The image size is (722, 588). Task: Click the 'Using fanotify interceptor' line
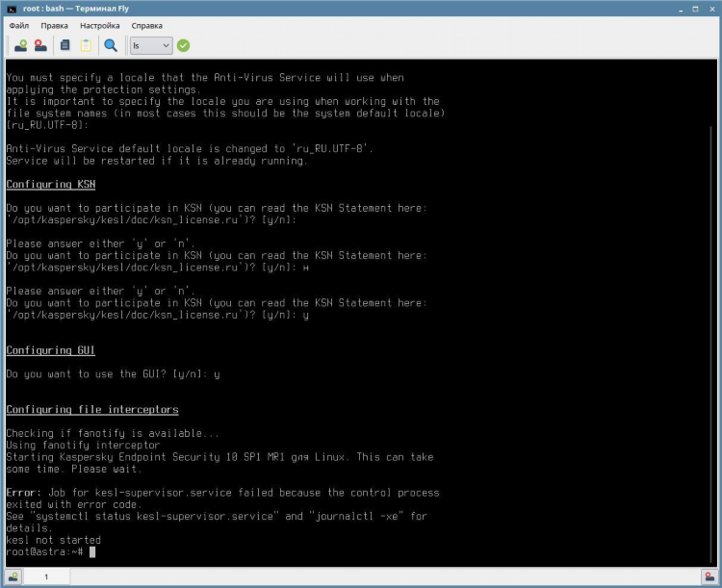tap(83, 445)
